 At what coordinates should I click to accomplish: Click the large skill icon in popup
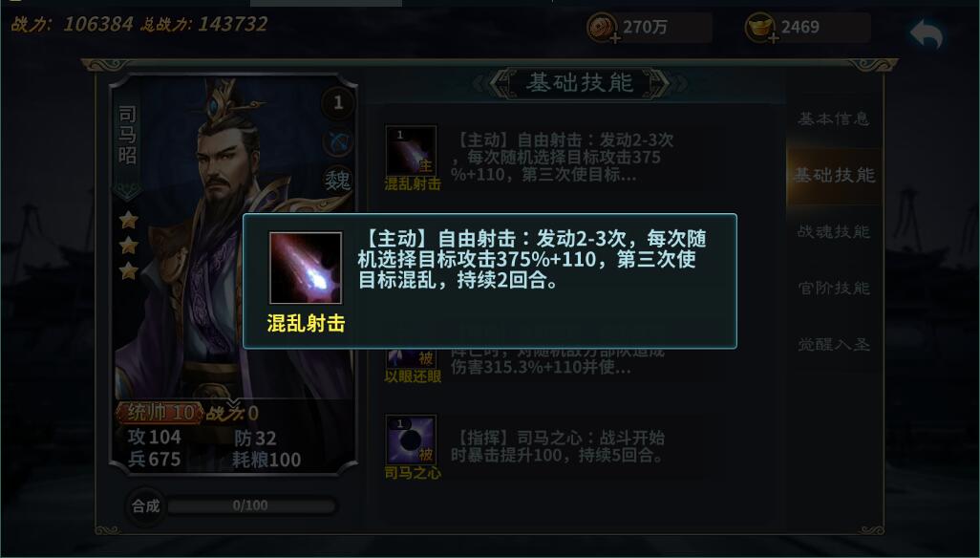click(x=306, y=268)
